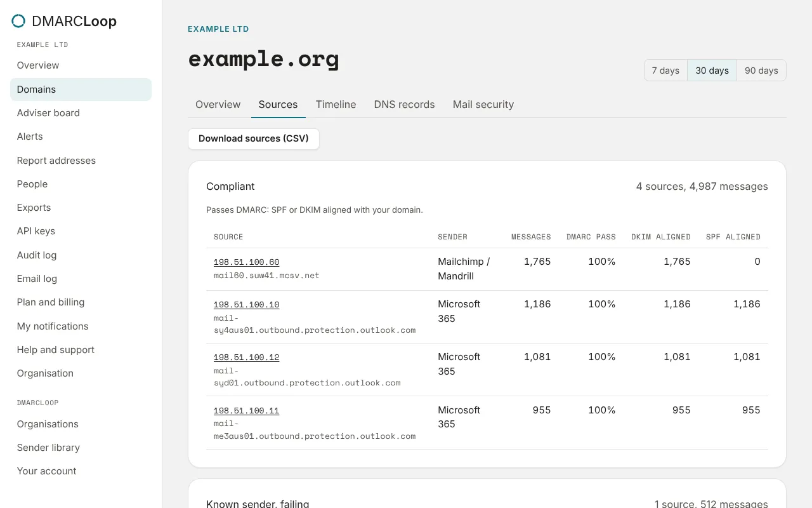Screen dimensions: 812x508
Task: Open Exports in the sidebar
Action: coord(81,208)
